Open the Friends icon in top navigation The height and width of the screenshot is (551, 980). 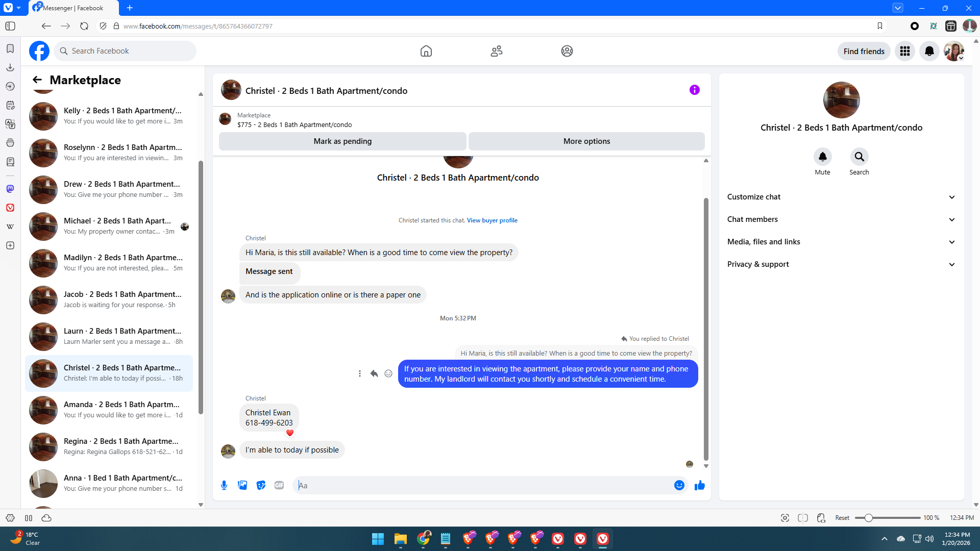(x=497, y=51)
